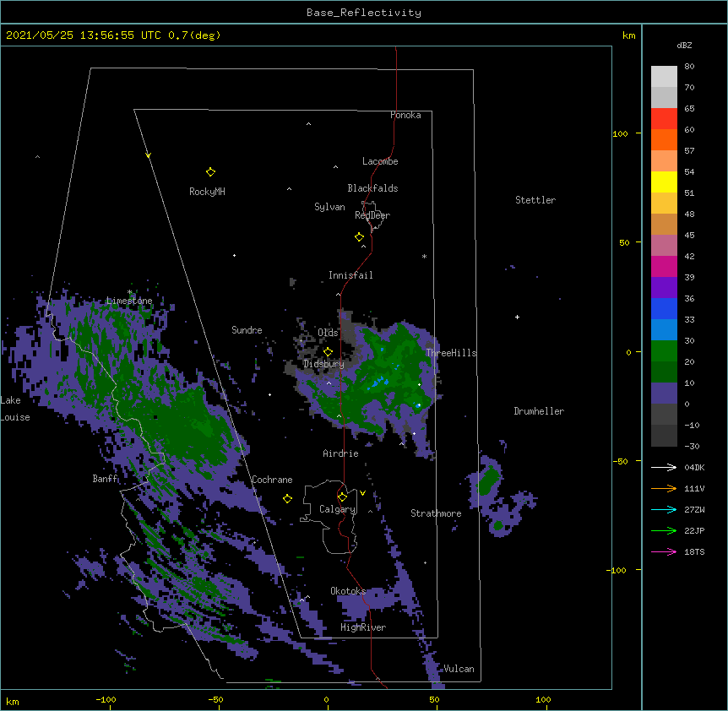Click the Strathmore label
Viewport: 728px width, 711px height.
(436, 513)
